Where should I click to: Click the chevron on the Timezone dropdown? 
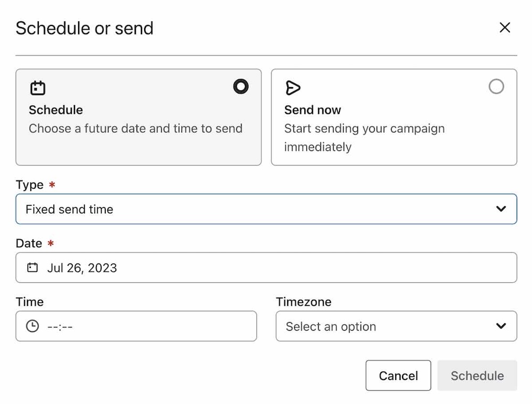tap(502, 326)
